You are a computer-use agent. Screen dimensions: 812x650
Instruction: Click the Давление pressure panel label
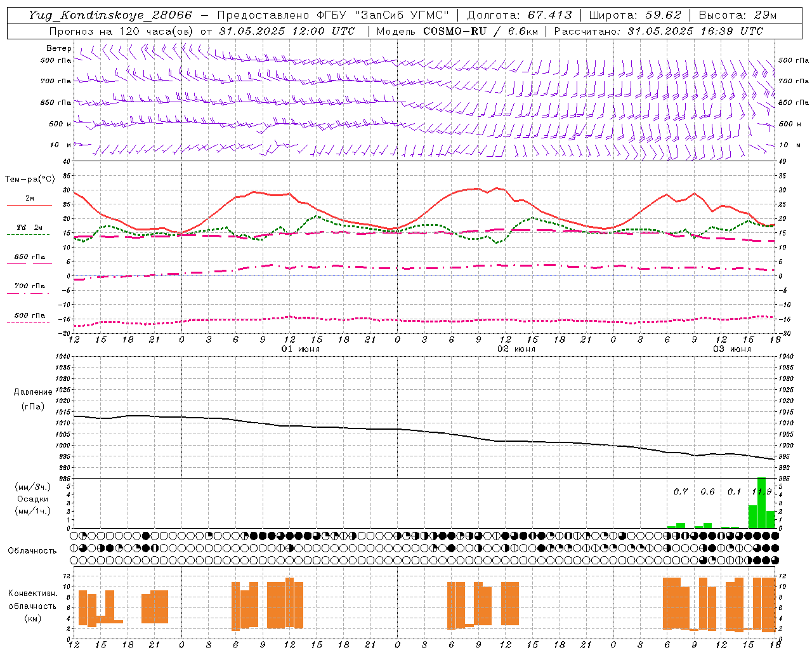click(x=33, y=392)
